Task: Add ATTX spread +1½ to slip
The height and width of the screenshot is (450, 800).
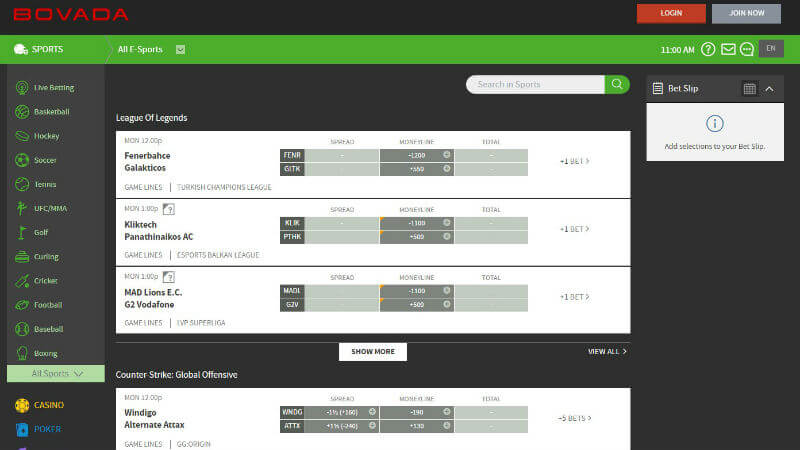Action: tap(342, 426)
